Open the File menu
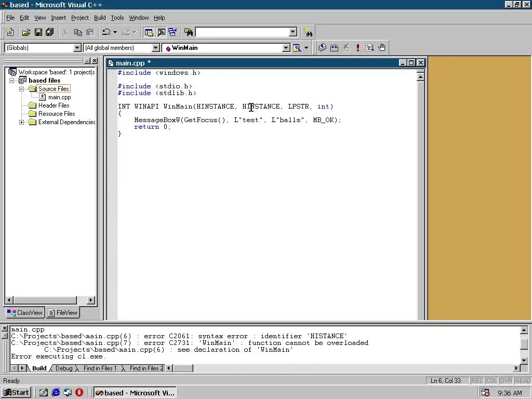 pyautogui.click(x=10, y=18)
